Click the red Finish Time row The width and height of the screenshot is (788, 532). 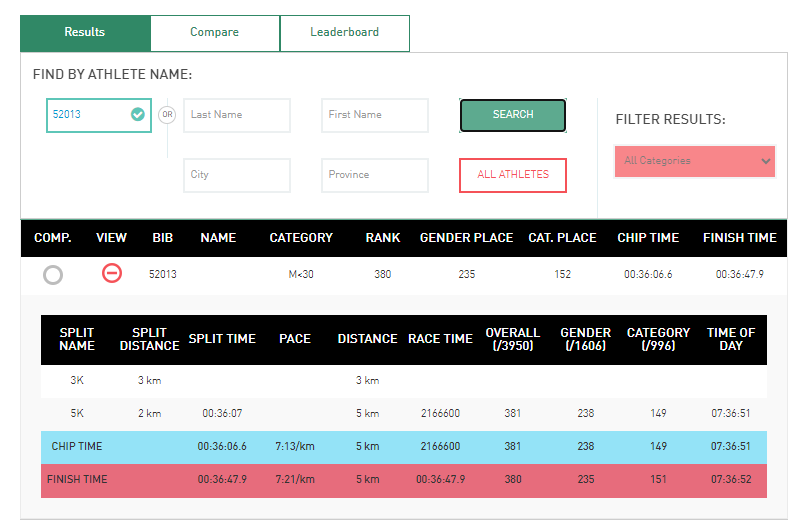point(403,480)
